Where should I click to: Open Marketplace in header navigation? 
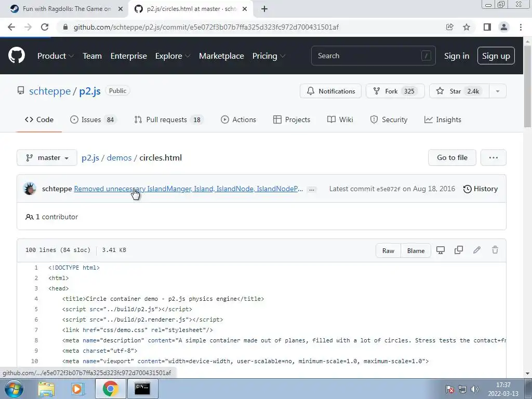click(221, 56)
